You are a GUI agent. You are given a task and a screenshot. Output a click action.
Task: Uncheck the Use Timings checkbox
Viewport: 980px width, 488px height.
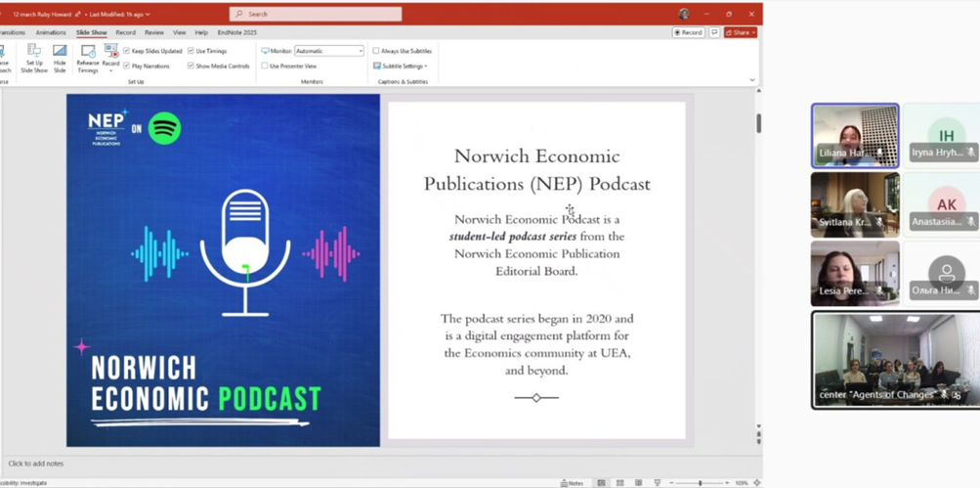pos(192,51)
